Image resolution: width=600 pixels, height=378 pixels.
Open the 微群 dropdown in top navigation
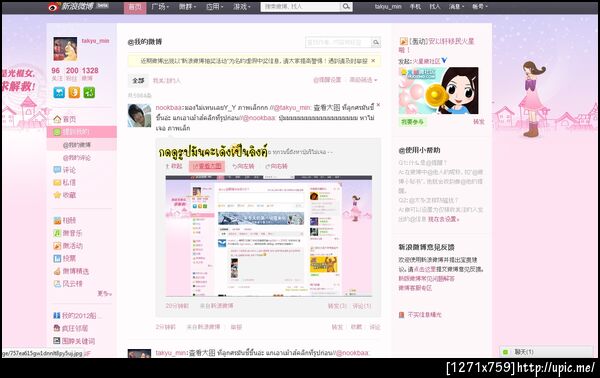click(x=188, y=7)
